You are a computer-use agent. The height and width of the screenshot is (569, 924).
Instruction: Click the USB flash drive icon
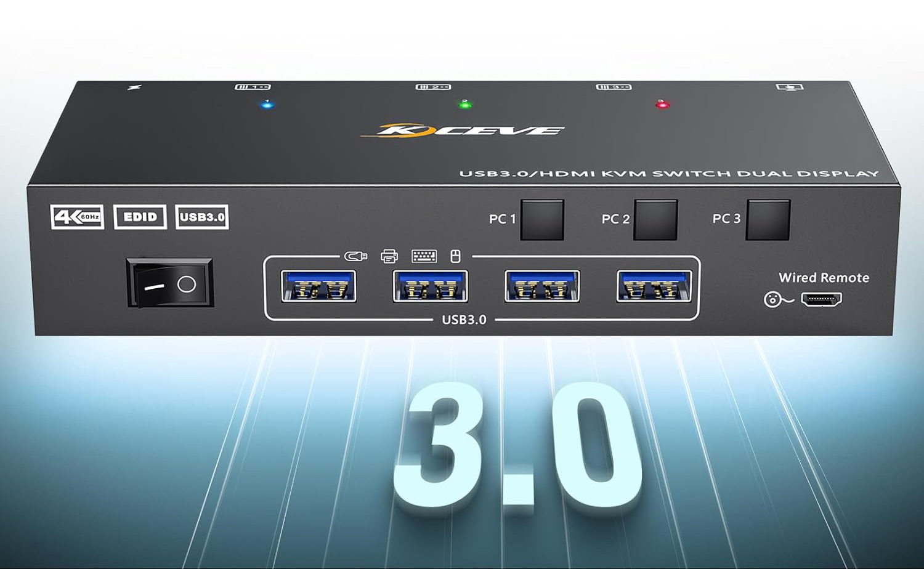pyautogui.click(x=355, y=256)
